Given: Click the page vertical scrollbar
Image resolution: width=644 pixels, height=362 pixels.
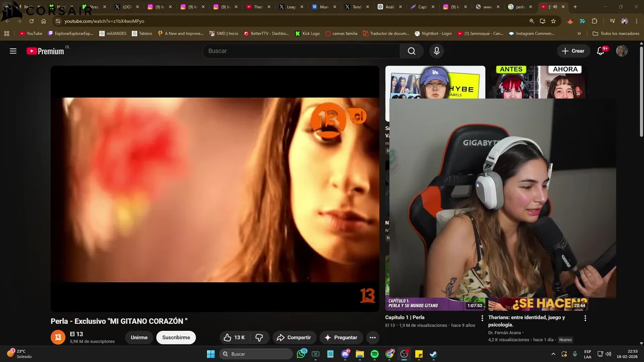Looking at the screenshot, I should click(641, 90).
